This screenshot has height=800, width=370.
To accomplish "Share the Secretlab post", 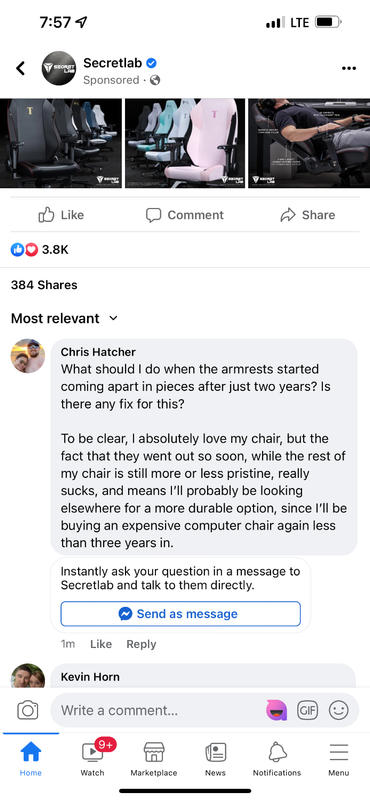I will click(x=308, y=215).
